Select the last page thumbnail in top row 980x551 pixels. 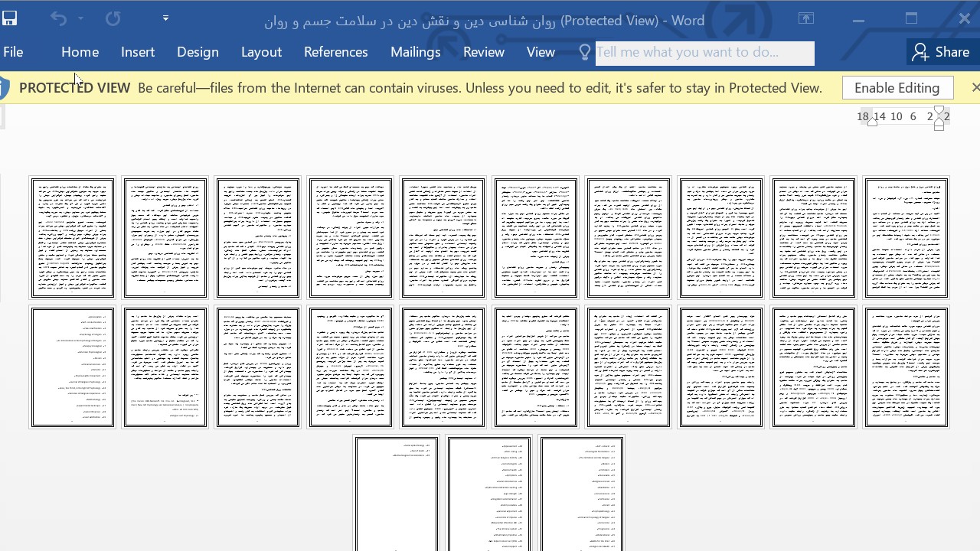(x=906, y=238)
